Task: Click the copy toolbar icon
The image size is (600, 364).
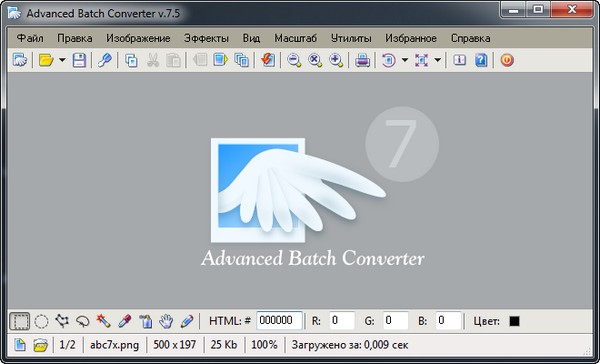Action: [131, 60]
